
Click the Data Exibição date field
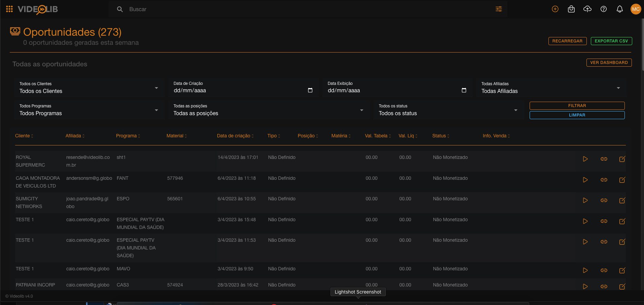(x=397, y=88)
